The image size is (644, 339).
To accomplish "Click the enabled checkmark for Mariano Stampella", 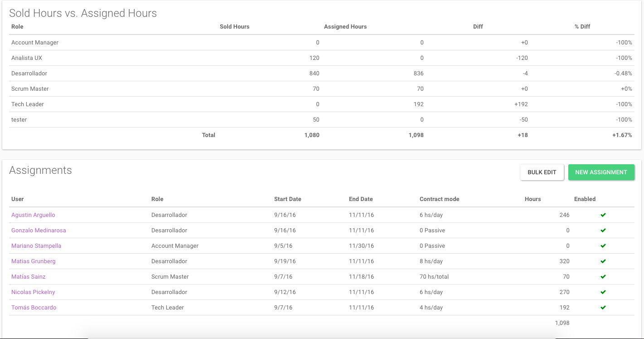I will click(603, 246).
